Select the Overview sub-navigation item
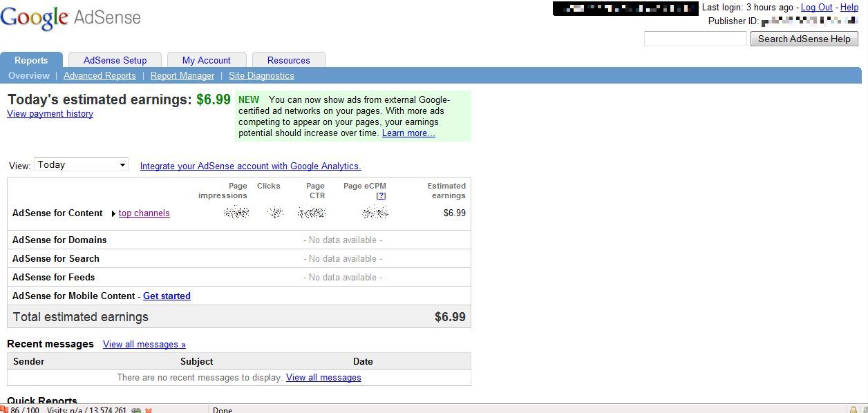Screen dimensions: 868x413 pos(29,75)
